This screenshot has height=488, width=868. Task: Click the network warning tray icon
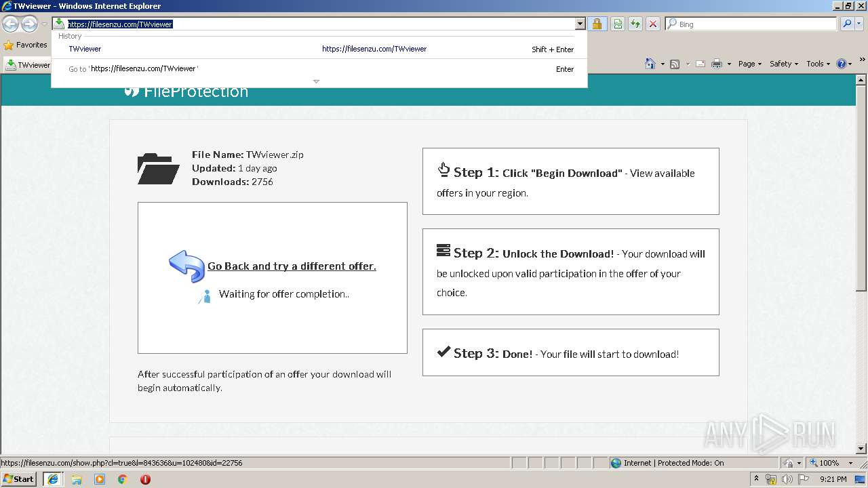click(x=771, y=479)
